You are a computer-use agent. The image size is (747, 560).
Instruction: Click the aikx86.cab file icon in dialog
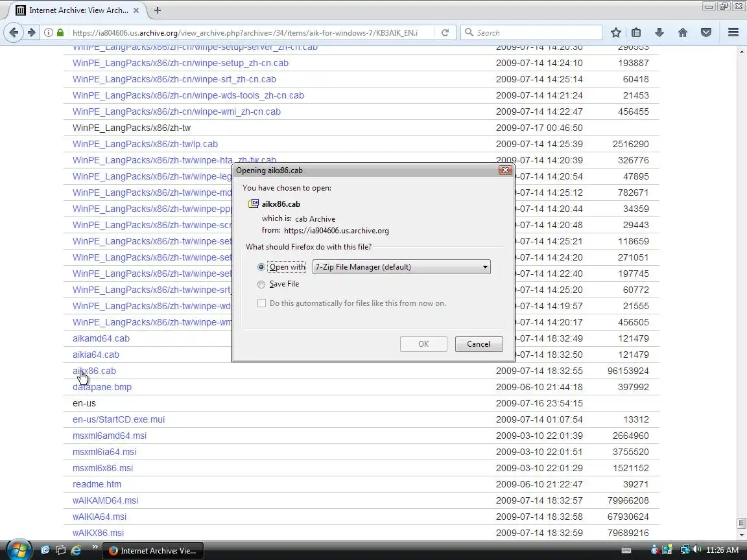[x=254, y=204]
